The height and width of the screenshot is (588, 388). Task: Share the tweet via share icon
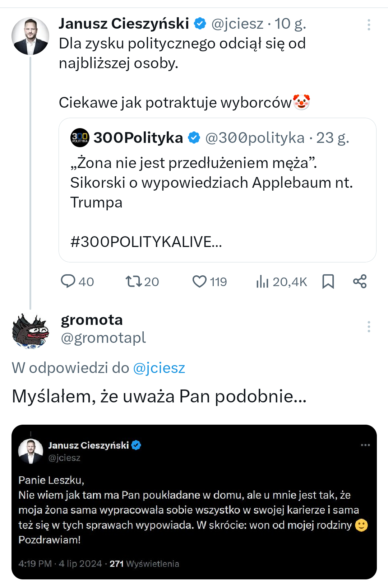click(x=360, y=281)
